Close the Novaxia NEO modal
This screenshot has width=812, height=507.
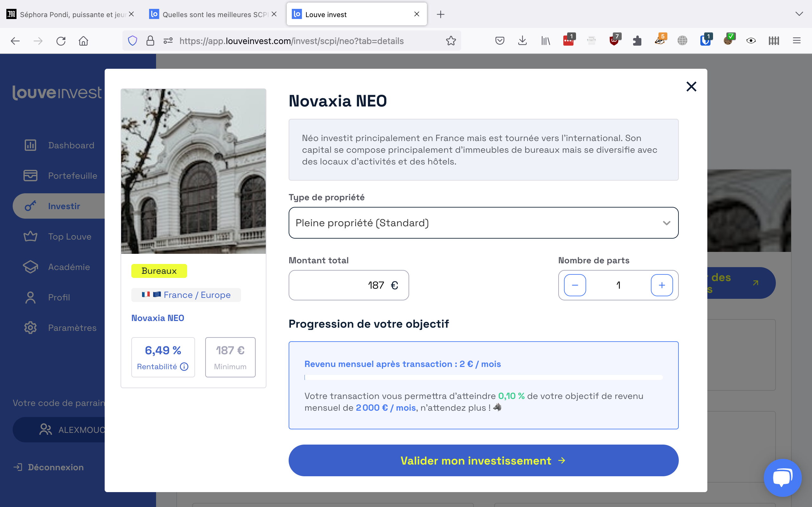691,87
